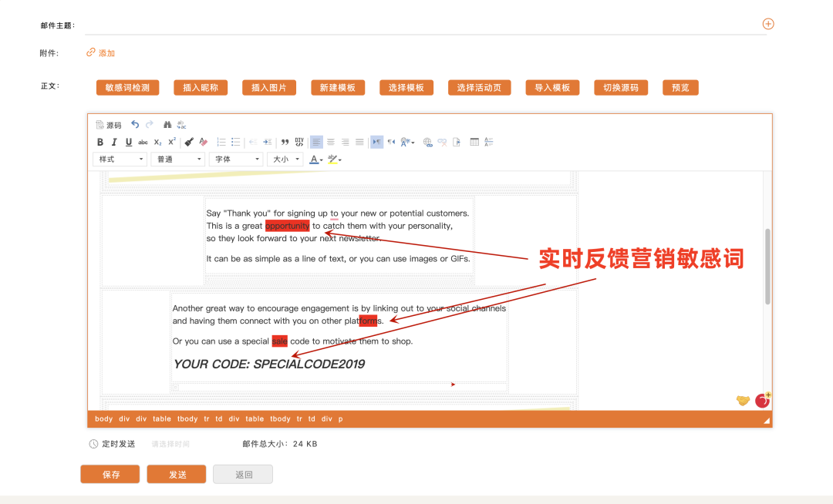Insert a numbered list

(221, 142)
